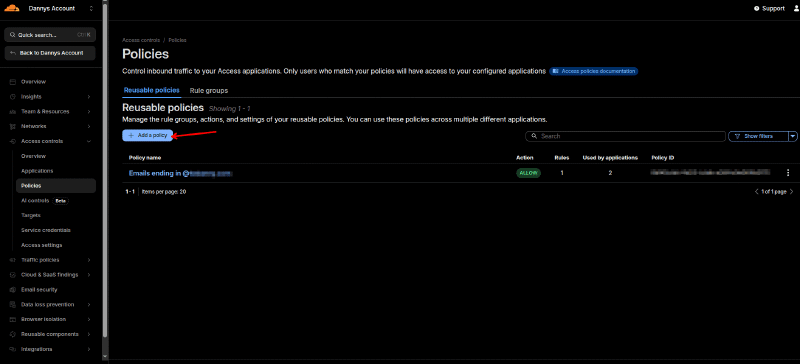Go to the previous page arrow
The height and width of the screenshot is (364, 800).
point(757,192)
